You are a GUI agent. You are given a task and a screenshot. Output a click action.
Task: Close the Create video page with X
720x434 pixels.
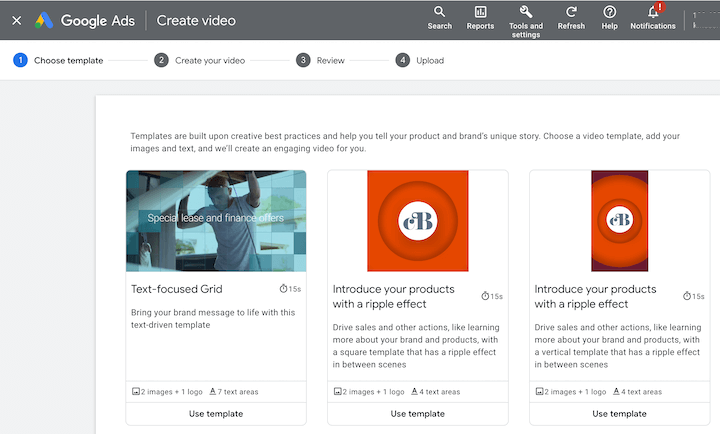(16, 20)
